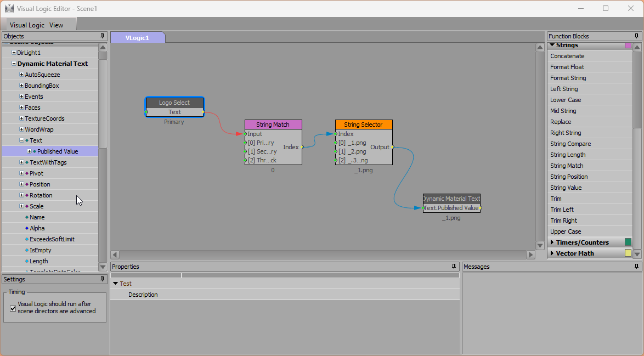644x356 pixels.
Task: Click String Selector Output connector pin
Action: point(393,147)
